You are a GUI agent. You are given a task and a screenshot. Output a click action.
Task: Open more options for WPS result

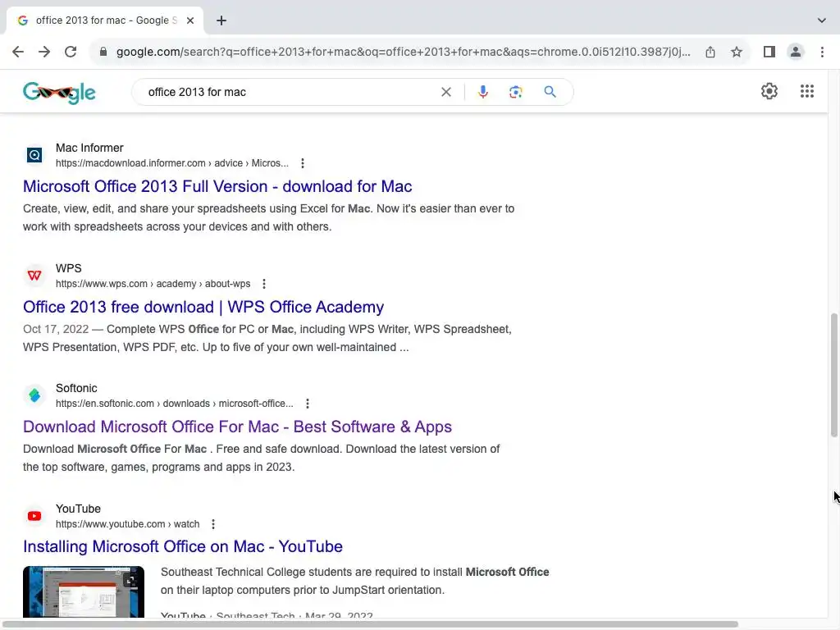264,284
